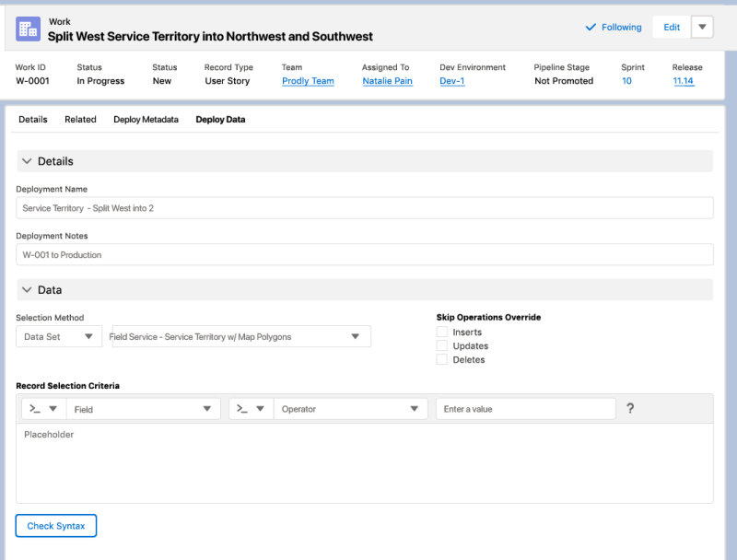The image size is (737, 560).
Task: Check the Updates skip checkbox
Action: click(442, 345)
